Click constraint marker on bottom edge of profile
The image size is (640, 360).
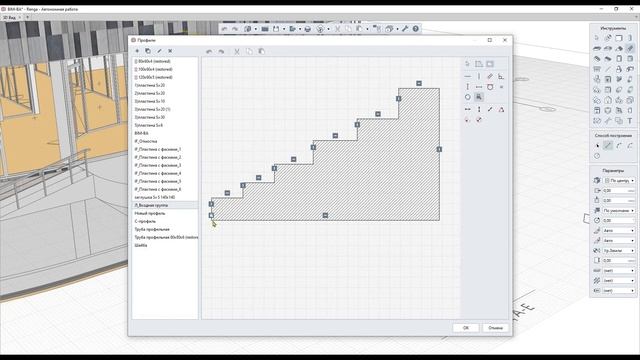[325, 215]
